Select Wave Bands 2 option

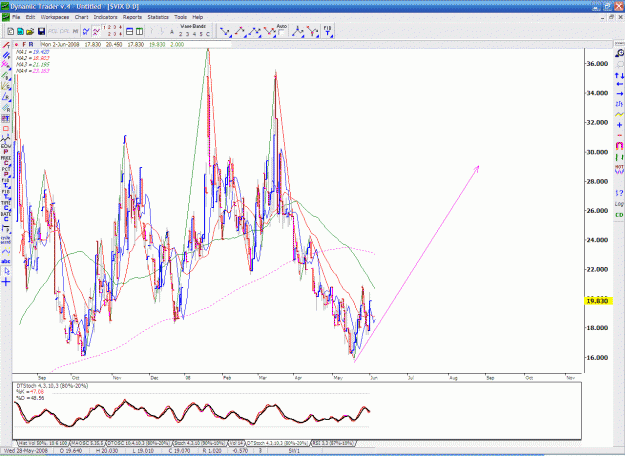click(x=180, y=34)
